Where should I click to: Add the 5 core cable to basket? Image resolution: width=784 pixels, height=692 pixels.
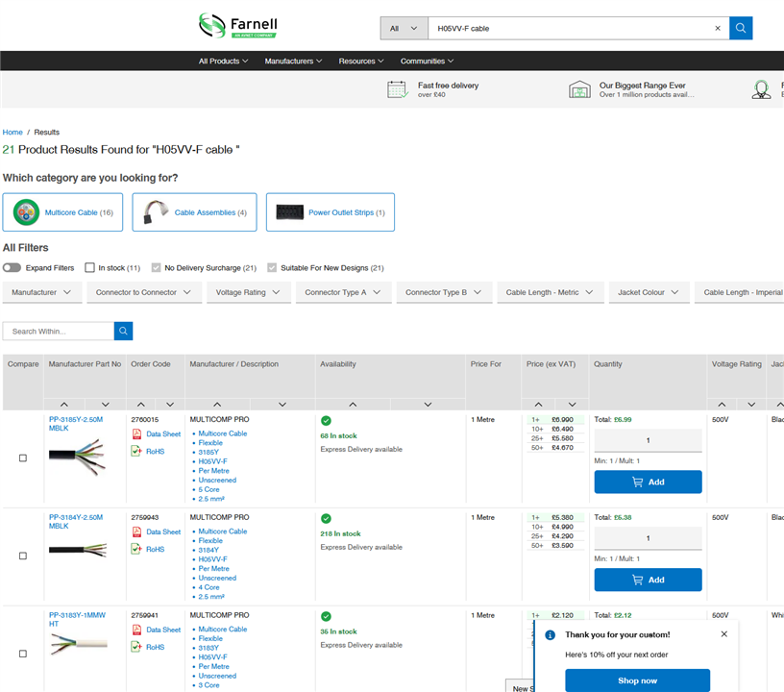pyautogui.click(x=648, y=482)
